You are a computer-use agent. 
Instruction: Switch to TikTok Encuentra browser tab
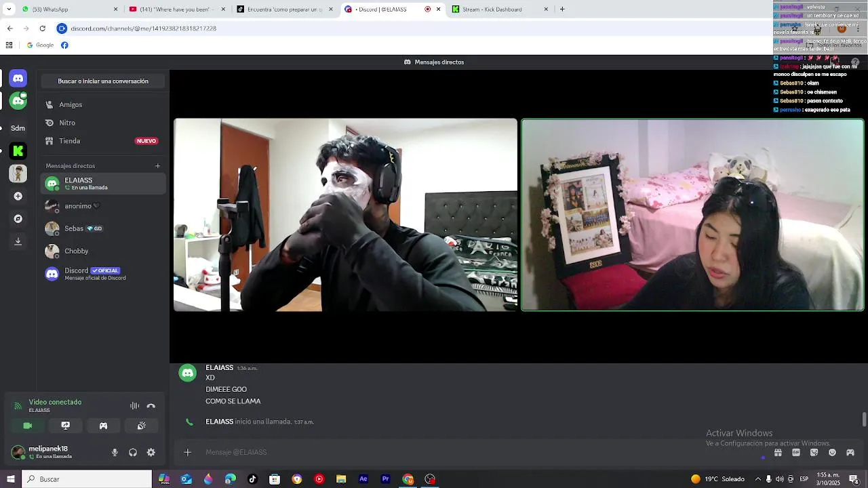(x=283, y=9)
